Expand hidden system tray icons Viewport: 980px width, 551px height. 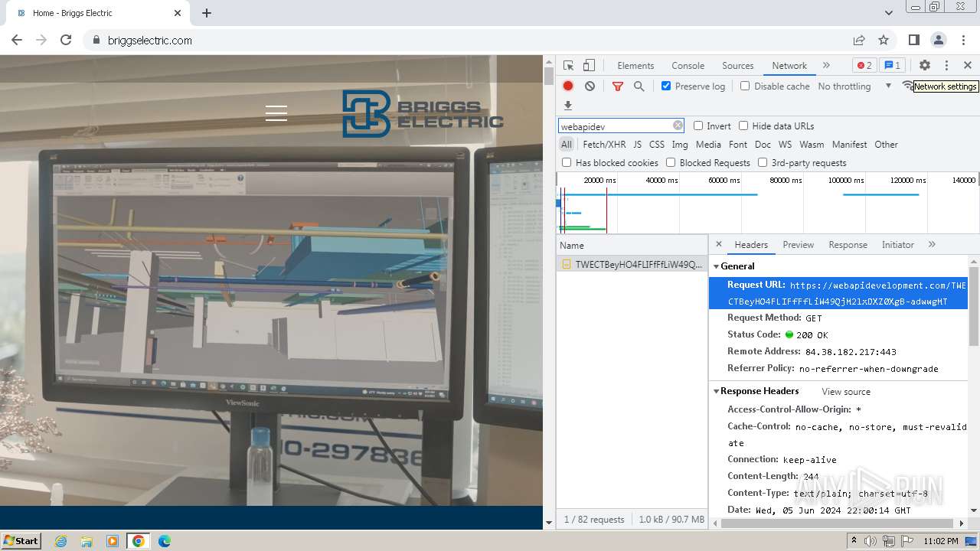click(854, 541)
